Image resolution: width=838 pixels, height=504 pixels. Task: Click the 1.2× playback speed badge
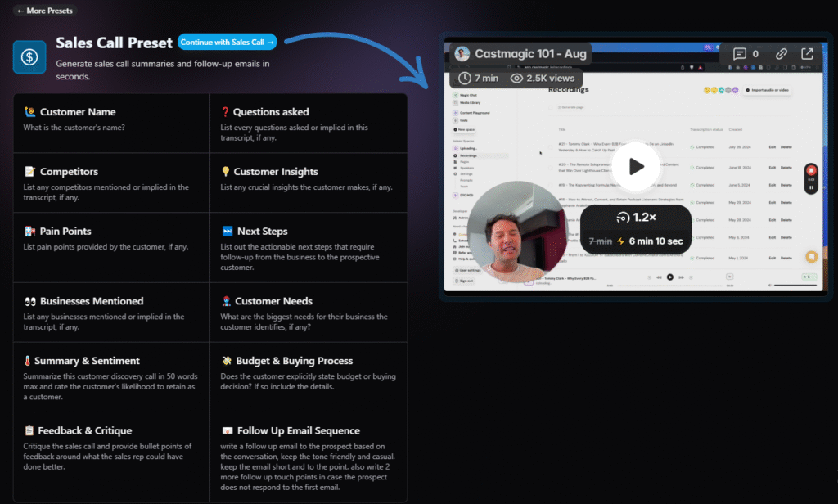(x=636, y=218)
